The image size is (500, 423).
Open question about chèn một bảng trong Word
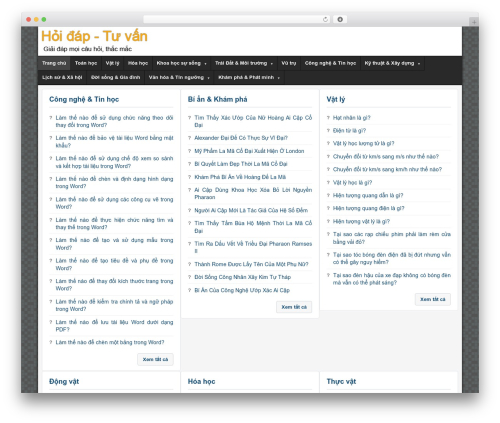[110, 342]
